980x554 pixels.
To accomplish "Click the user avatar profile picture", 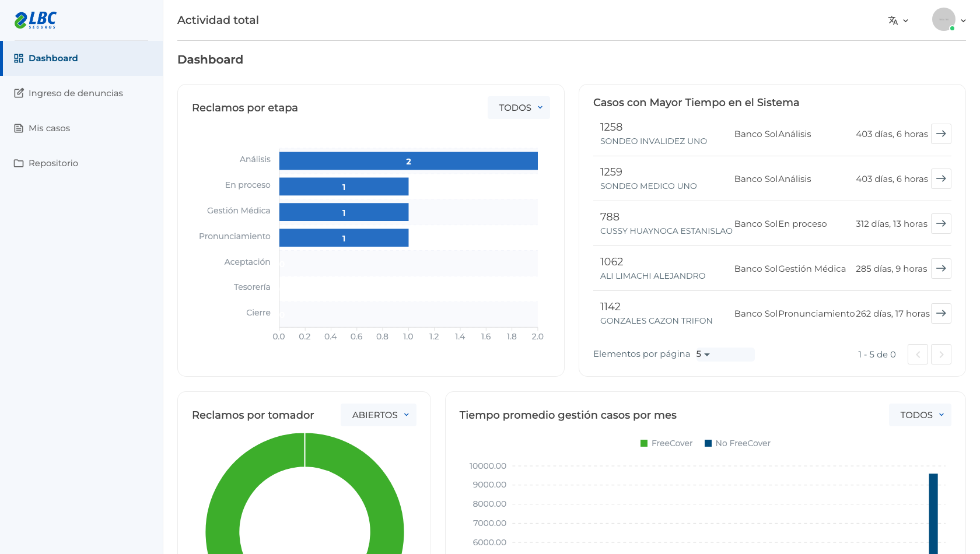I will pyautogui.click(x=943, y=20).
